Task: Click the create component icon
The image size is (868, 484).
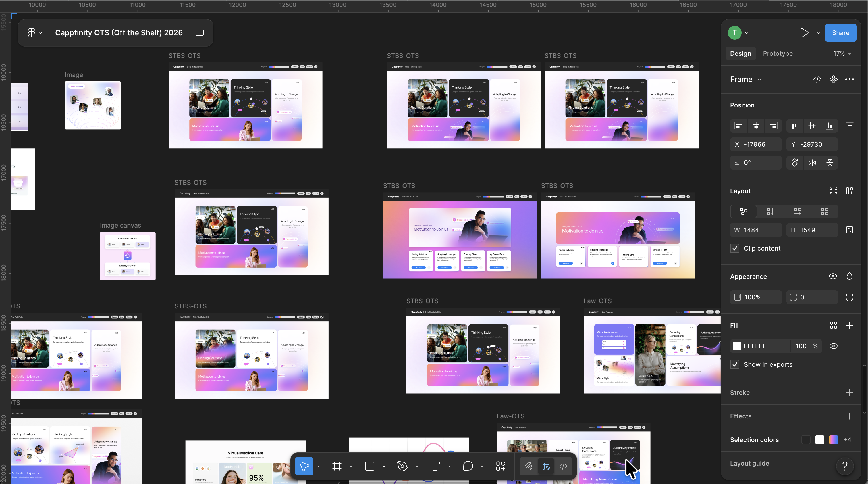Action: tap(833, 80)
